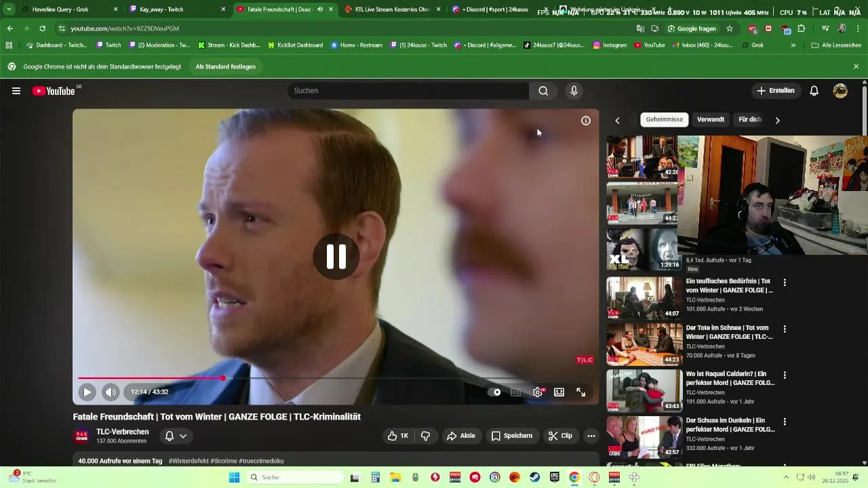Open options for Der Tote im Schnee video
Viewport: 868px width, 488px height.
coord(785,329)
